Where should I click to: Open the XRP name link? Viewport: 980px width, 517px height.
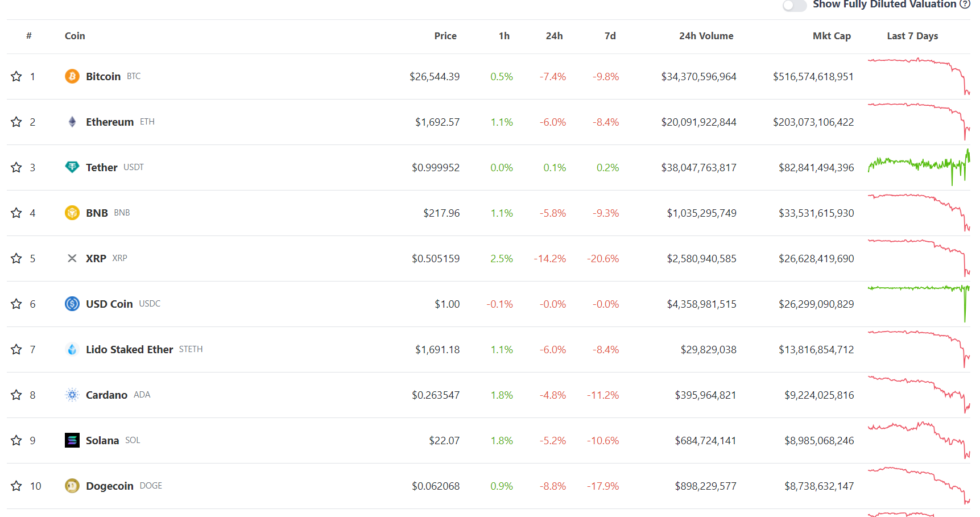click(96, 258)
